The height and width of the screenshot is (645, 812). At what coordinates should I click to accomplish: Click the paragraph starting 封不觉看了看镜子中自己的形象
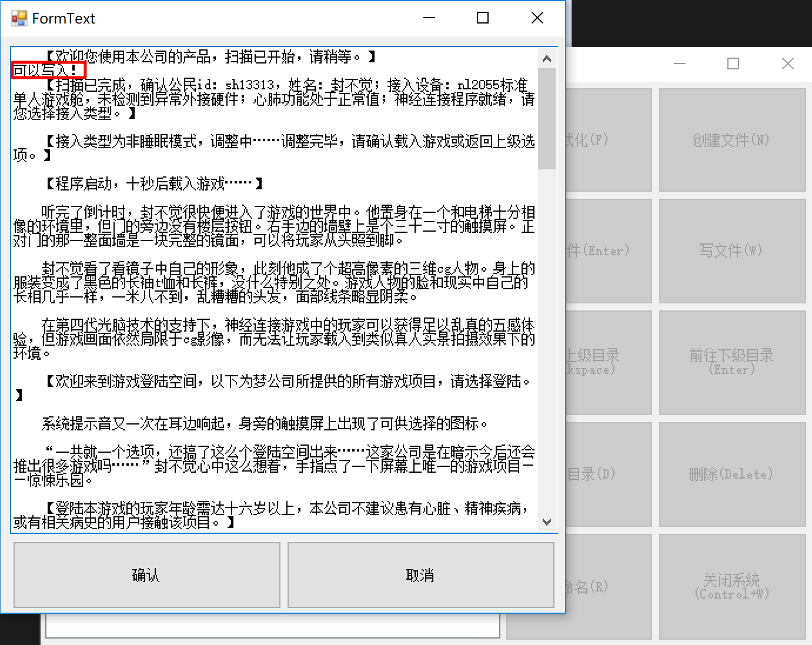pyautogui.click(x=274, y=283)
